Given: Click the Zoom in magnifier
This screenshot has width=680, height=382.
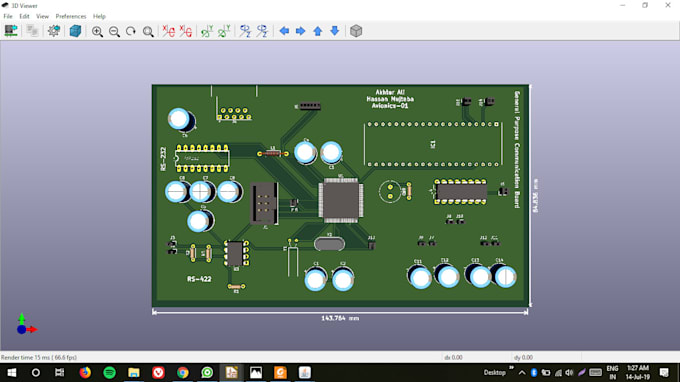Looking at the screenshot, I should (x=97, y=31).
